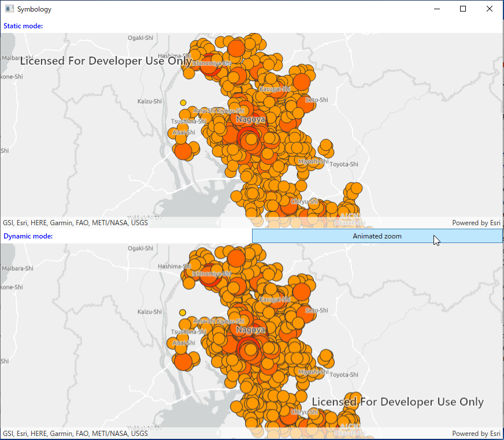Click the Dynamic mode label

28,236
